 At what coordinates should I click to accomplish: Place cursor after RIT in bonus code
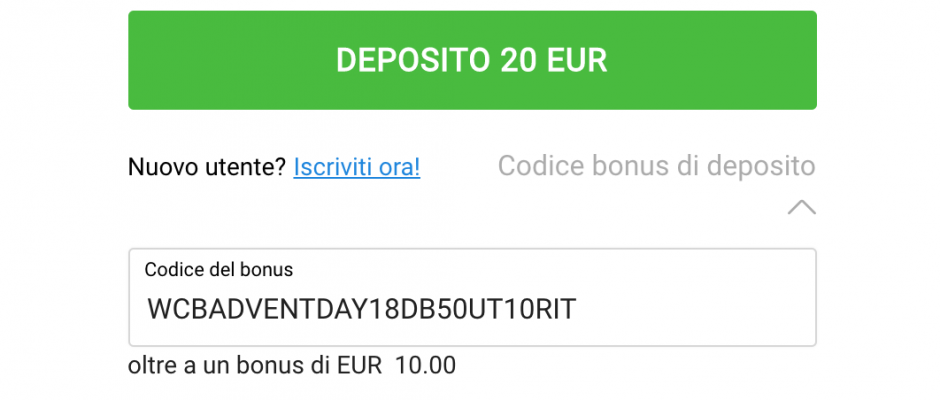click(x=577, y=309)
